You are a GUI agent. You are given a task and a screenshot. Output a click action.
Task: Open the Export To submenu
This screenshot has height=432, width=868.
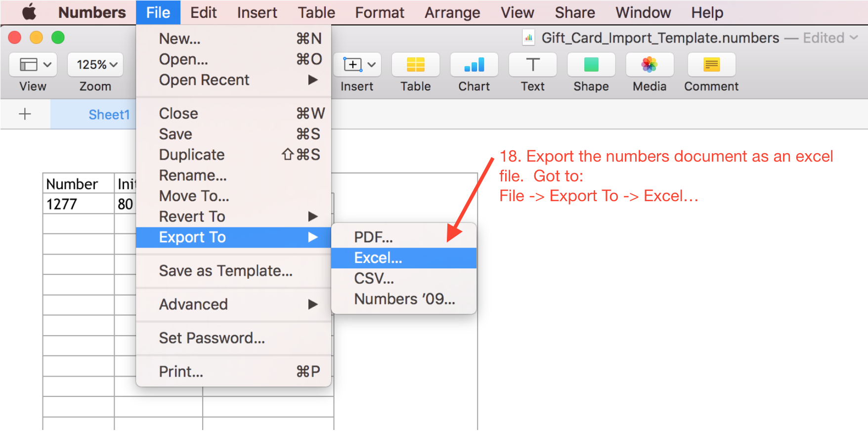pyautogui.click(x=233, y=237)
